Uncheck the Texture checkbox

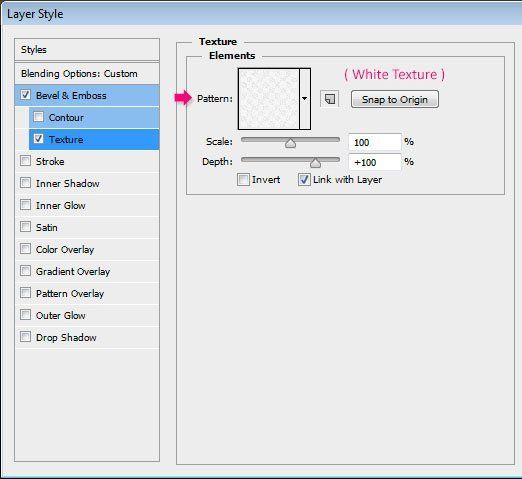pyautogui.click(x=39, y=139)
